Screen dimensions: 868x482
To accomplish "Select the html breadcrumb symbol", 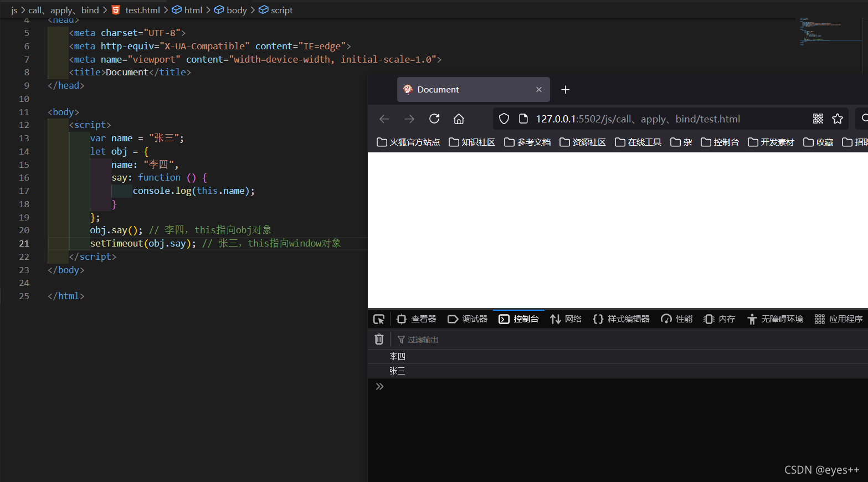I will point(187,10).
